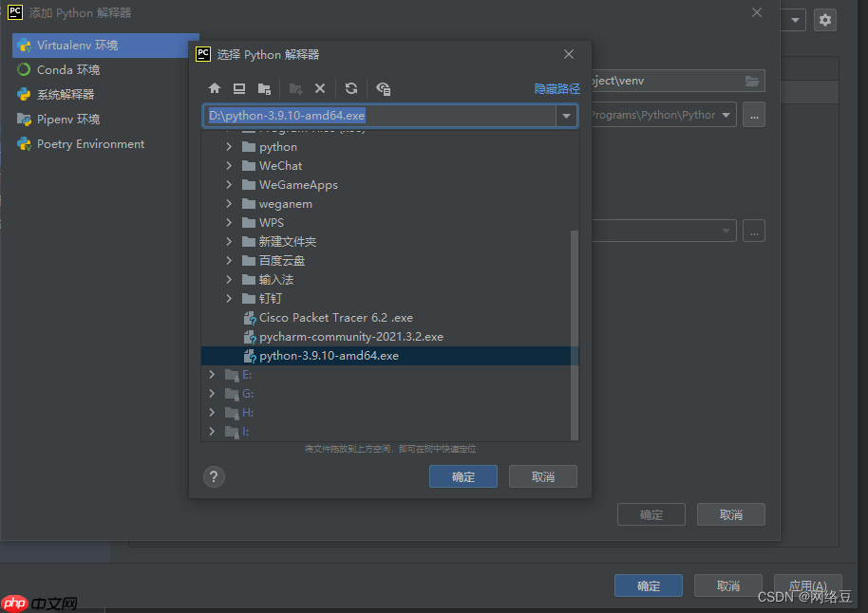Viewport: 868px width, 613px height.
Task: Click the lower ... browse button
Action: click(x=754, y=232)
